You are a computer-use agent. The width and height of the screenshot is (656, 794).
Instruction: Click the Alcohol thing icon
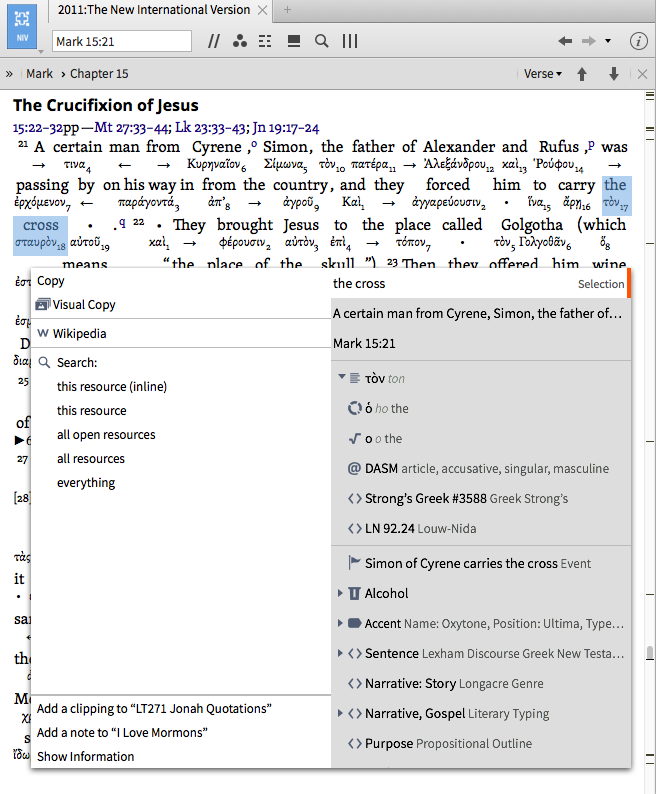pyautogui.click(x=355, y=593)
